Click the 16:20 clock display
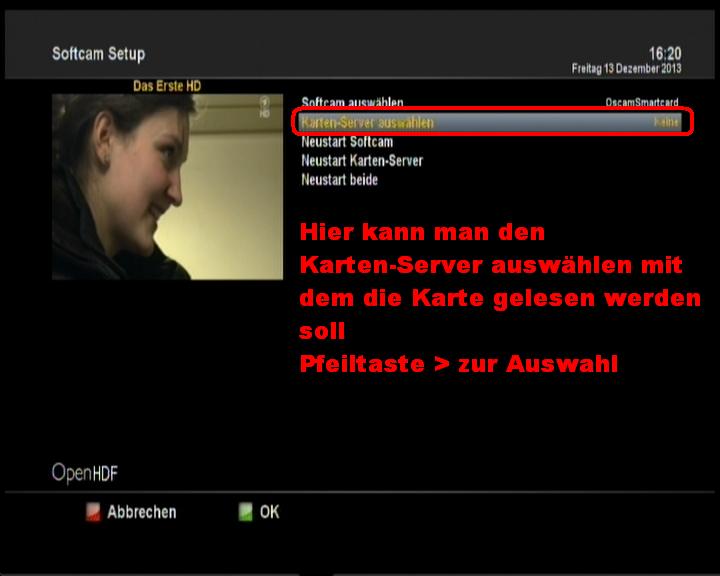 [x=664, y=52]
